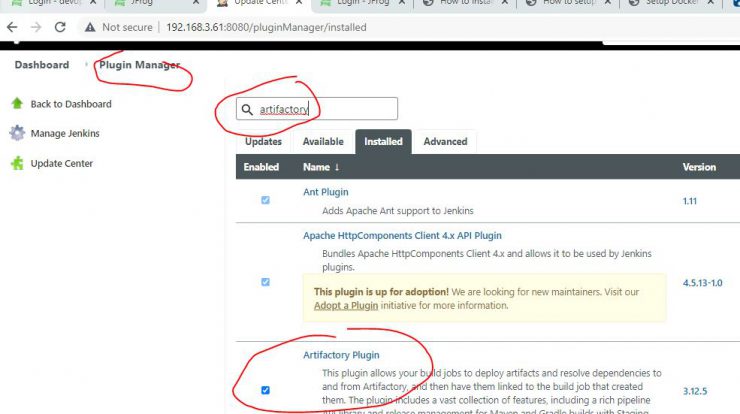The width and height of the screenshot is (740, 414).
Task: Click "Adds Apache Ant support to Jenkins" text
Action: coord(398,211)
